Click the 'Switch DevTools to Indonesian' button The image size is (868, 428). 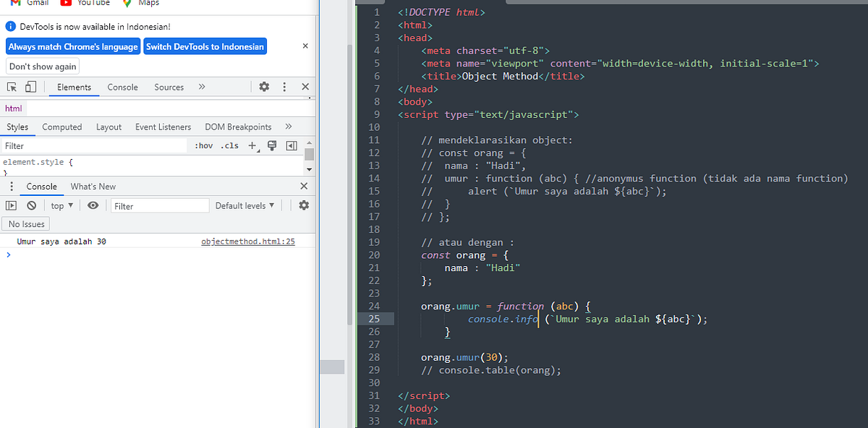[205, 46]
